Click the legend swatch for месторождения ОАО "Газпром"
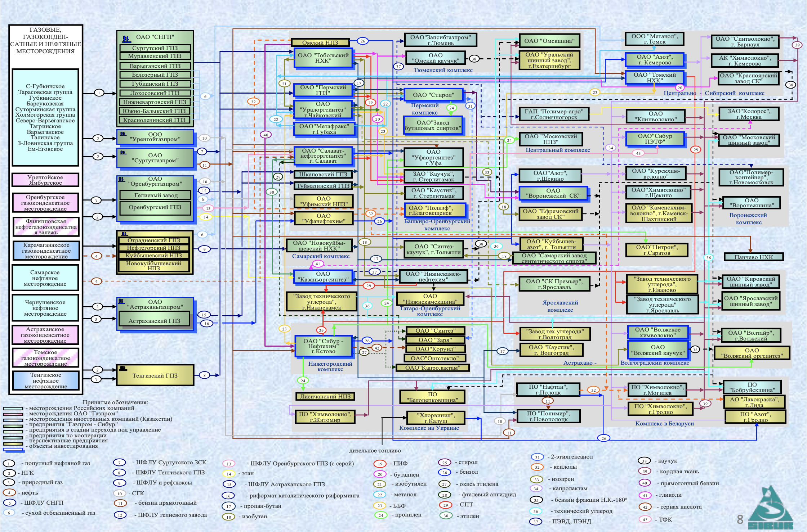The height and width of the screenshot is (532, 807). coord(13,414)
